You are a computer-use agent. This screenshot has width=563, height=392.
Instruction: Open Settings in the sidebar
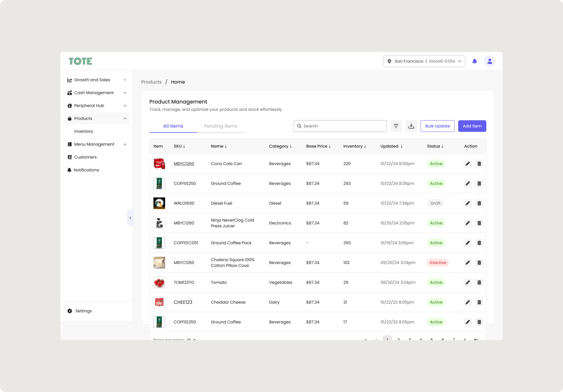(x=83, y=311)
